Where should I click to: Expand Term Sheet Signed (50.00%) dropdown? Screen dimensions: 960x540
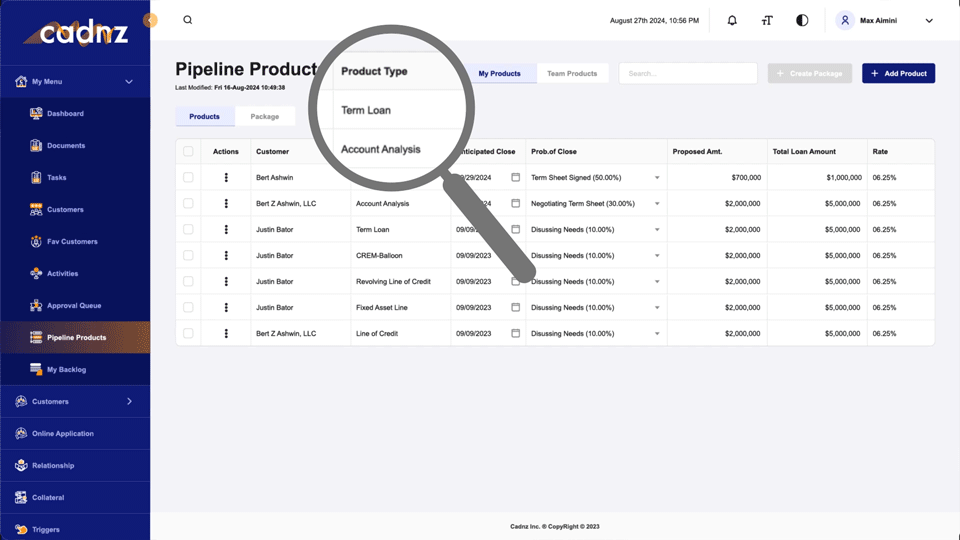click(x=657, y=178)
